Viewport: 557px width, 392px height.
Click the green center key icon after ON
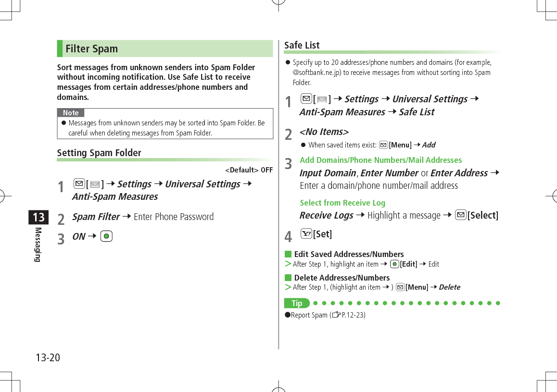tap(107, 236)
